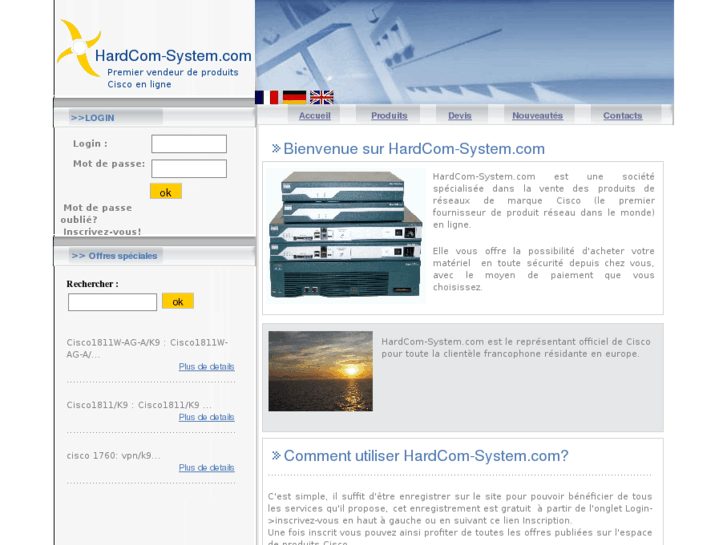Click Mot de passe oublié link
This screenshot has width=727, height=545.
pos(96,214)
